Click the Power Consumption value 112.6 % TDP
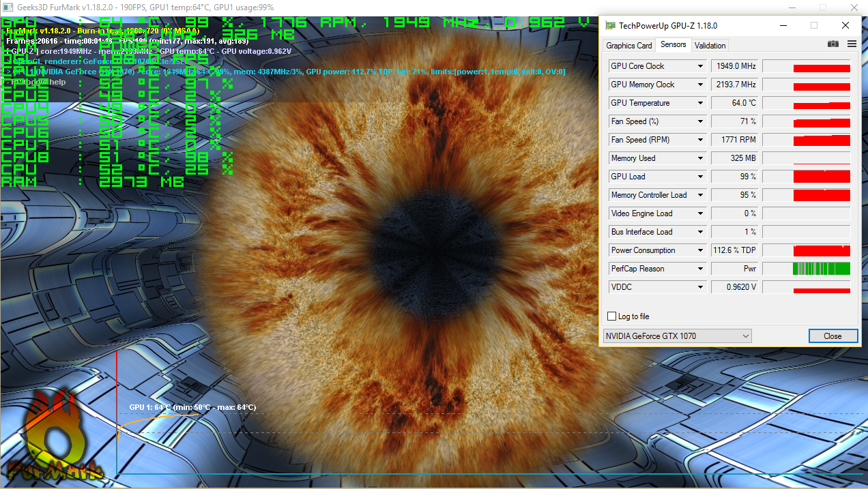The height and width of the screenshot is (489, 868). point(735,250)
